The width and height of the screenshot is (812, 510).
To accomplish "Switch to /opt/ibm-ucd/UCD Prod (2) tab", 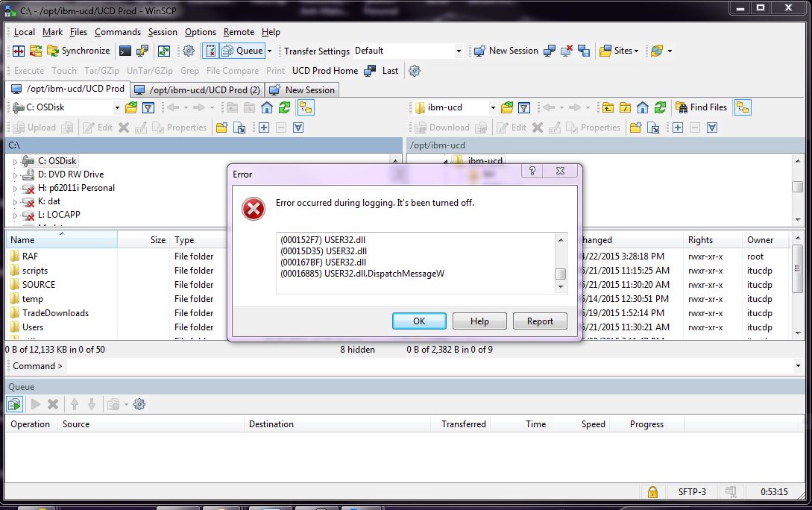I will click(197, 89).
